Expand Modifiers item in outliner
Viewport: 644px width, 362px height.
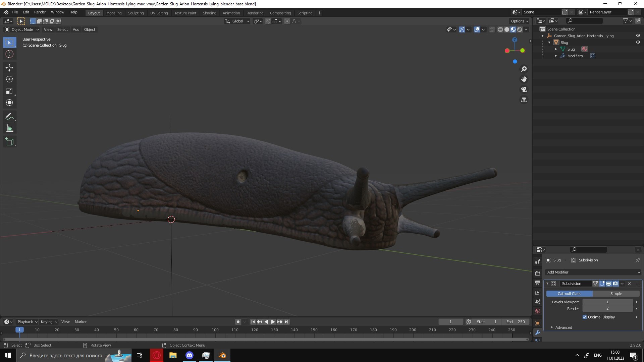pos(556,56)
